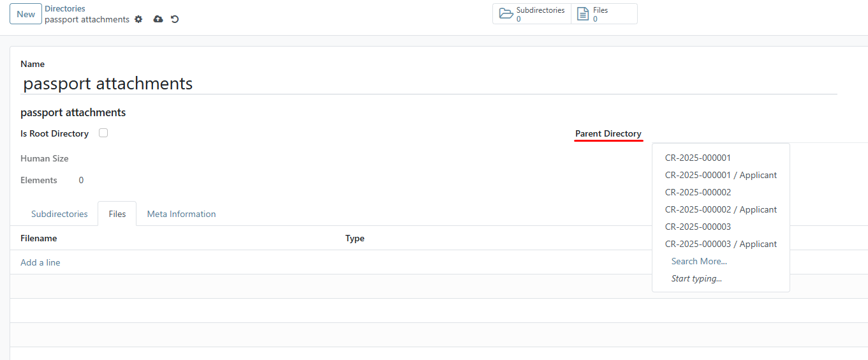This screenshot has height=360, width=868.
Task: Click the passport attachments breadcrumb text
Action: pos(87,19)
